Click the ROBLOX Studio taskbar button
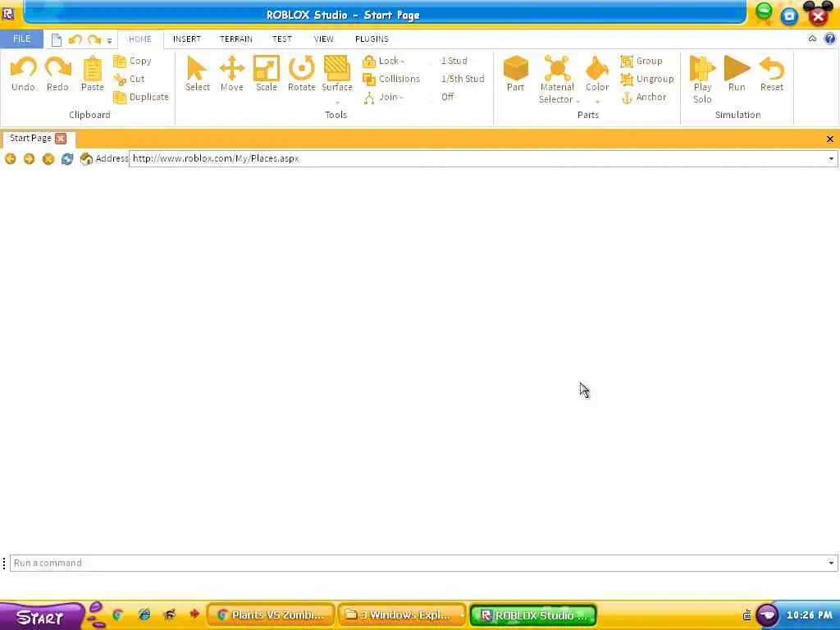This screenshot has width=840, height=630. click(533, 615)
